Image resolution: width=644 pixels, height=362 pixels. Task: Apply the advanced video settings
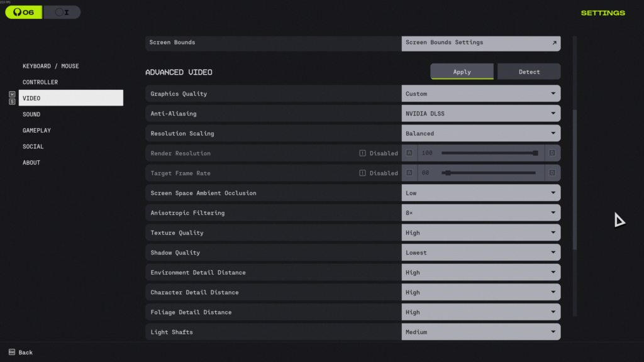click(462, 72)
